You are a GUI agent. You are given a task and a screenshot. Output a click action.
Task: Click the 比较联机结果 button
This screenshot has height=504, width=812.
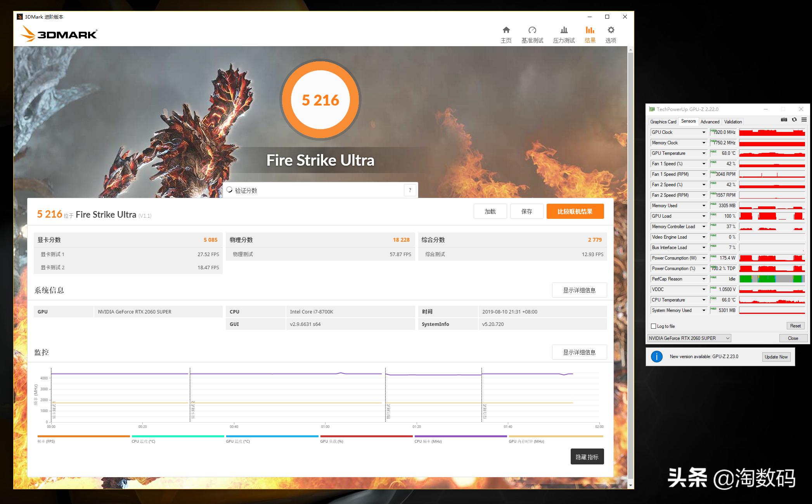(x=575, y=211)
